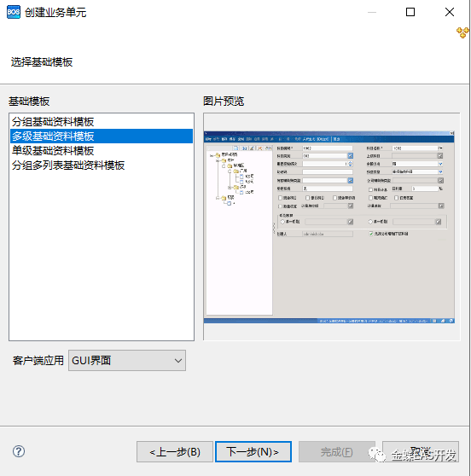Image resolution: width=471 pixels, height=476 pixels.
Task: Open the 客户端应用 GUI界面 dropdown
Action: pos(127,360)
